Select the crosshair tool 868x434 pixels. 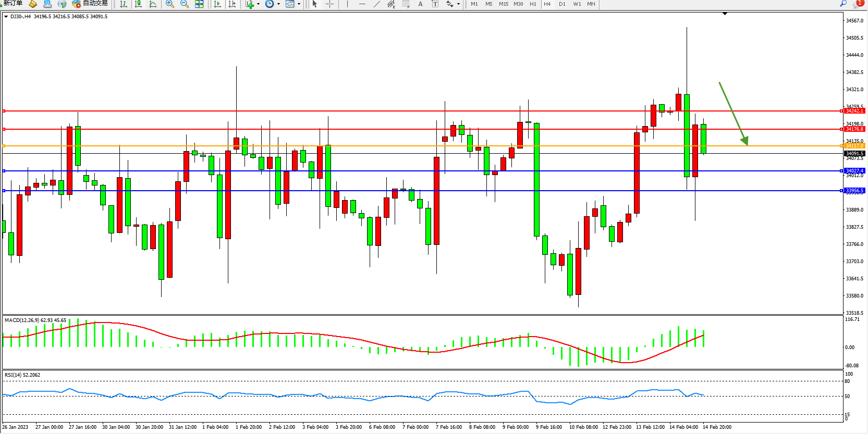(x=330, y=4)
